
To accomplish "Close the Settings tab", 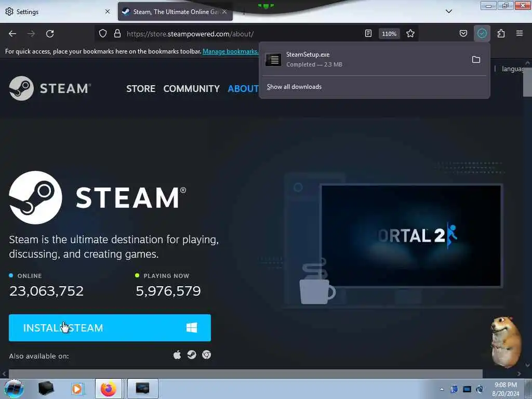I will [108, 11].
